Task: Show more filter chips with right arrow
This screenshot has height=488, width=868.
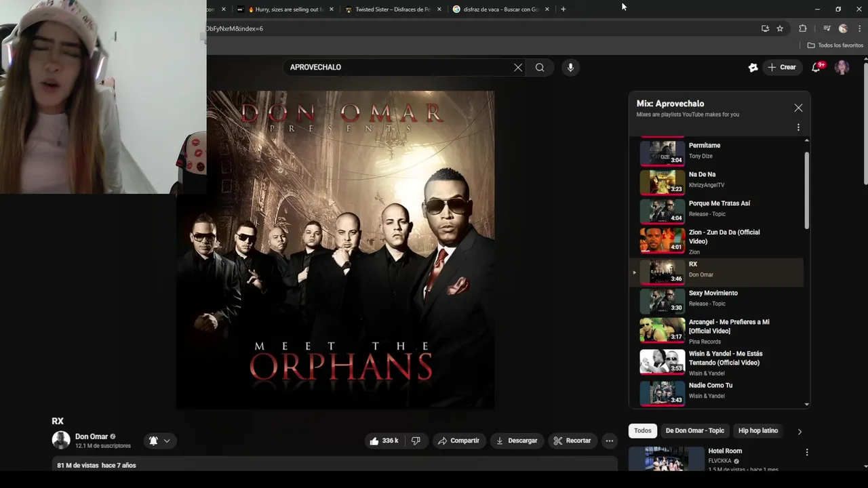Action: (800, 431)
